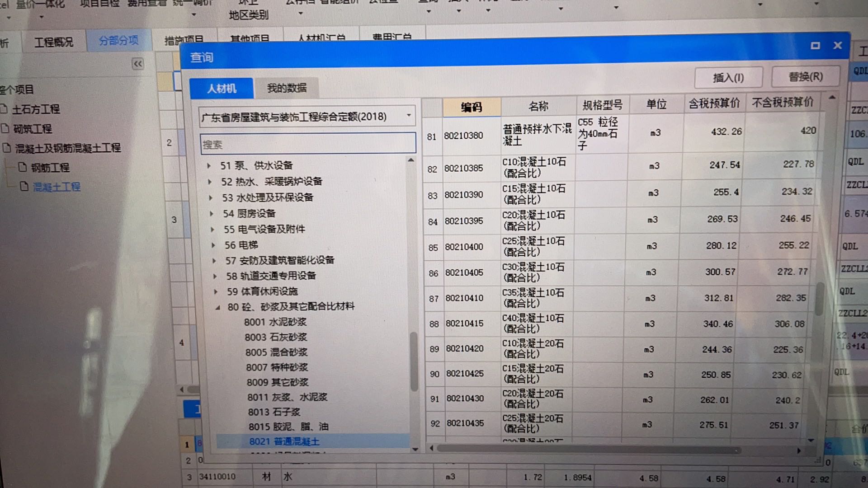
Task: Select 8015 胶泥、脂、油 in the tree
Action: click(288, 427)
